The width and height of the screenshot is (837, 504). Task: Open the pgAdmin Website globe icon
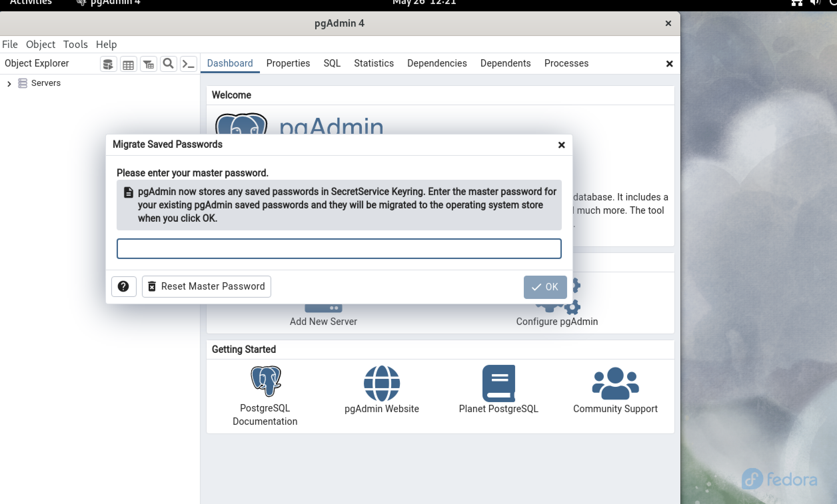[382, 383]
